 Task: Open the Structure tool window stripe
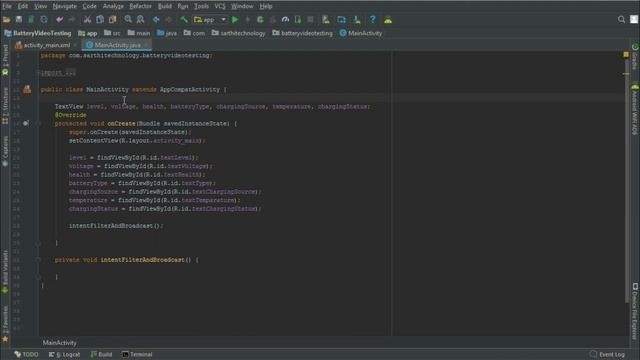(5, 105)
